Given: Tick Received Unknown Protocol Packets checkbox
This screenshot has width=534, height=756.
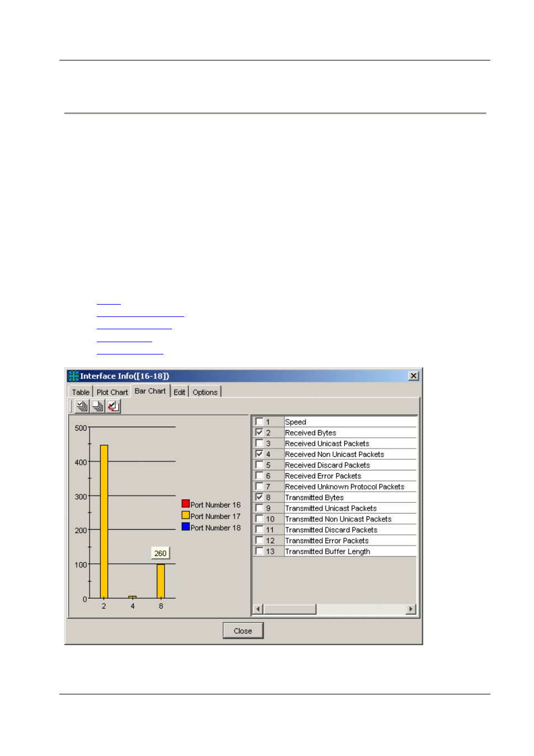Looking at the screenshot, I should (259, 486).
